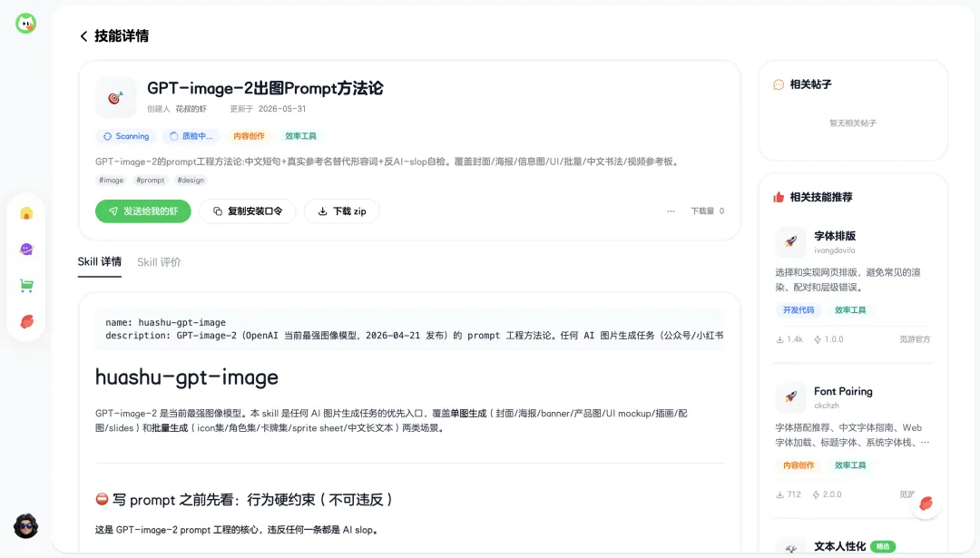Click the #design hashtag
This screenshot has width=980, height=558.
[x=191, y=180]
